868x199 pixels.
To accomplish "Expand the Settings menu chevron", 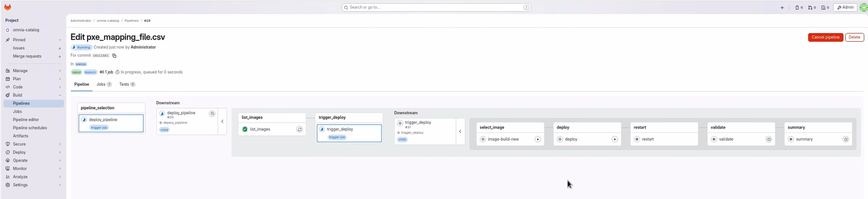I will (x=60, y=185).
